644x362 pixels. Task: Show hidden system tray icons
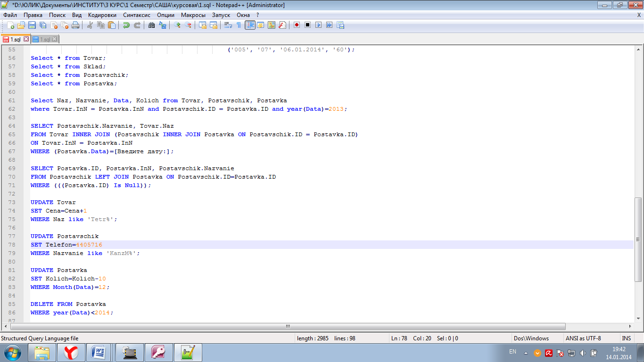pyautogui.click(x=526, y=353)
